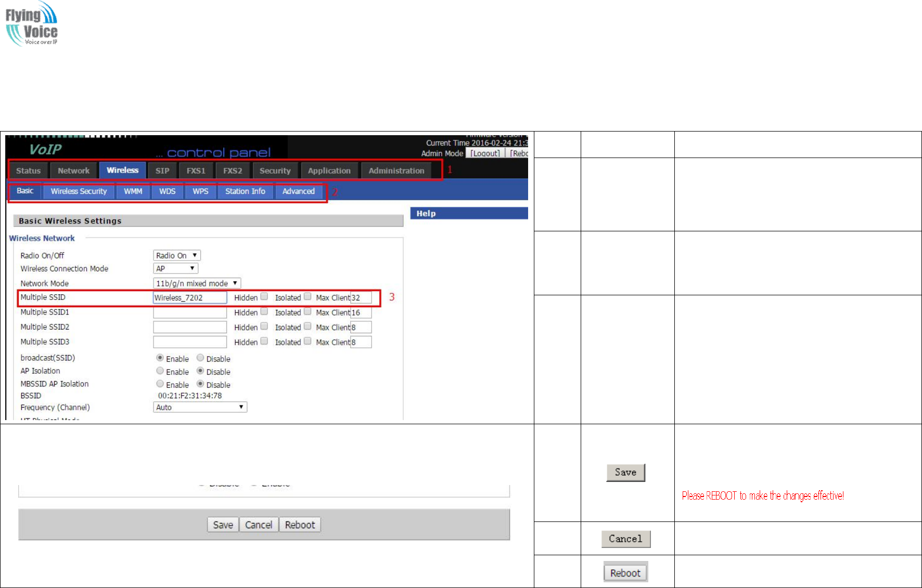Open the Advanced wireless sub-tab
The image size is (922, 588).
[x=299, y=191]
